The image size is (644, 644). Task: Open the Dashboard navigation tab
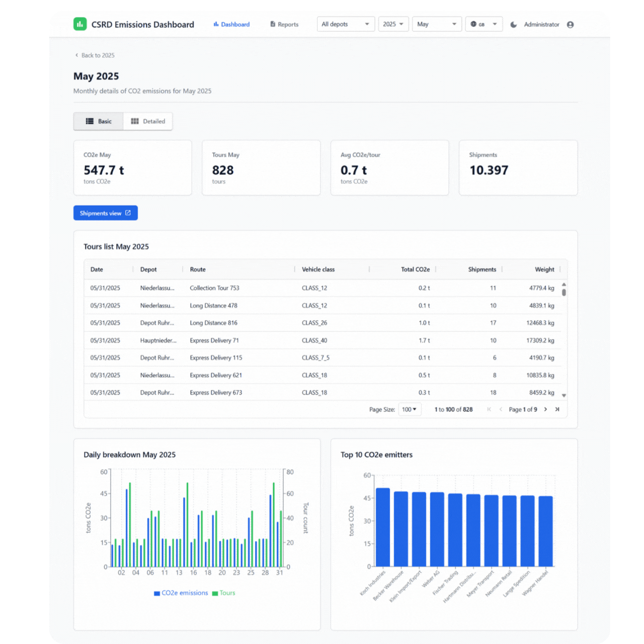(232, 24)
